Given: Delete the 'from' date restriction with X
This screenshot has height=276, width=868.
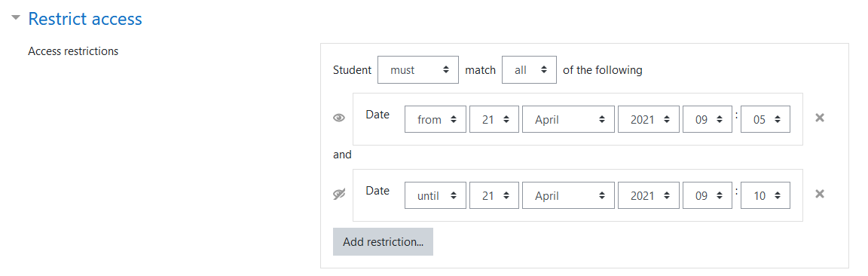Looking at the screenshot, I should pos(820,118).
